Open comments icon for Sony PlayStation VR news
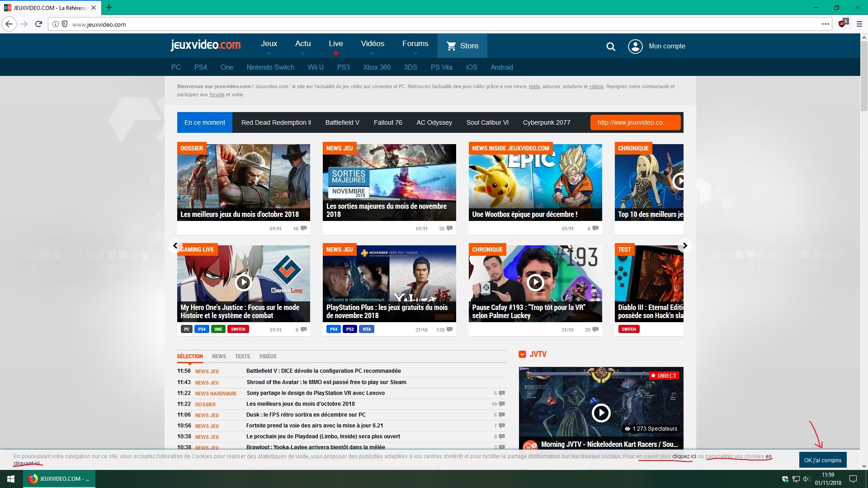This screenshot has width=868, height=488. (x=501, y=393)
